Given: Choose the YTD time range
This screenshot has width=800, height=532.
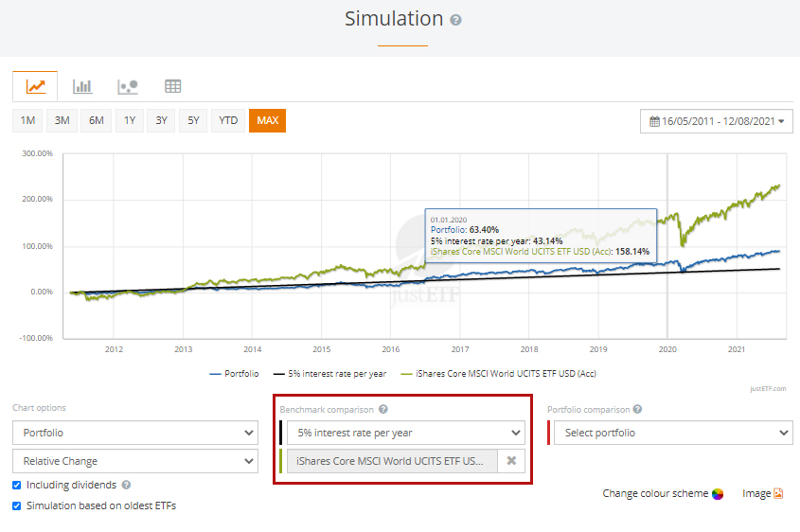Looking at the screenshot, I should pos(227,120).
